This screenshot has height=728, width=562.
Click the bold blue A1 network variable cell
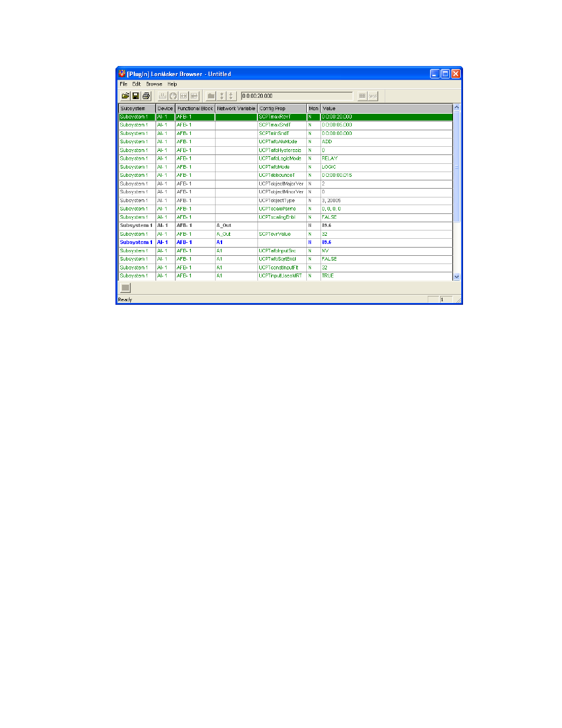236,242
